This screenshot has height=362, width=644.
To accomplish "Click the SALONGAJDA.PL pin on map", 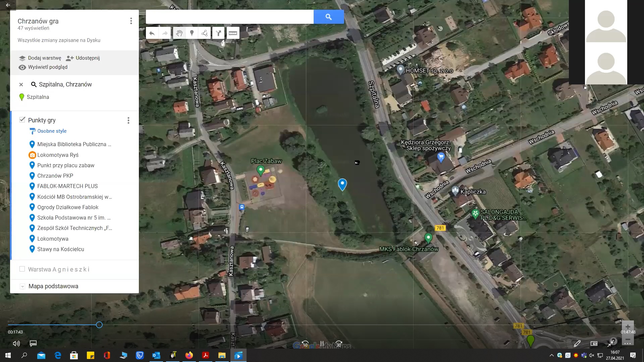I will [475, 213].
